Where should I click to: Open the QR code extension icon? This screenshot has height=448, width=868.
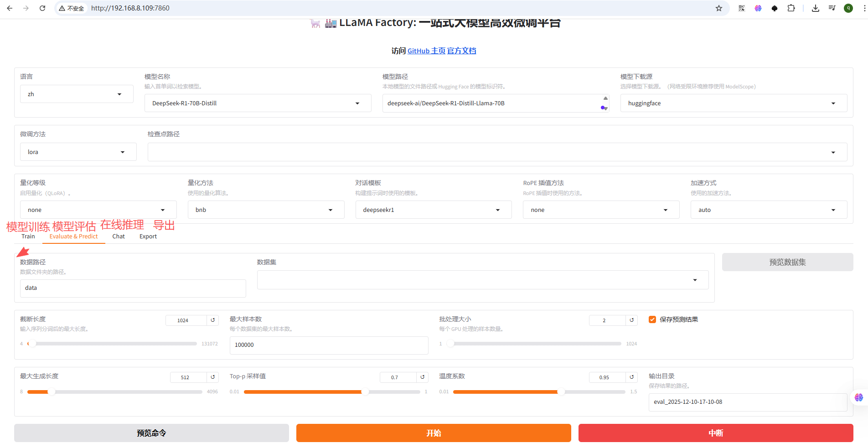pyautogui.click(x=742, y=8)
